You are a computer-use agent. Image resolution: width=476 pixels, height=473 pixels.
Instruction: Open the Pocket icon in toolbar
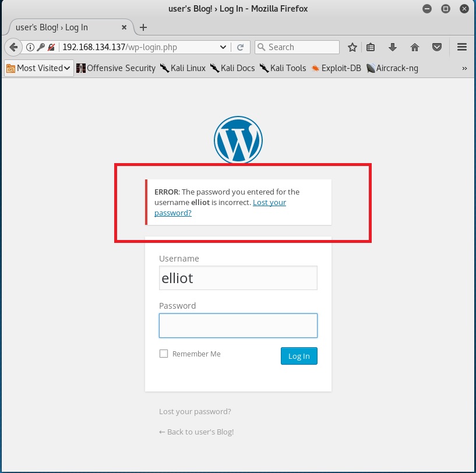pyautogui.click(x=436, y=47)
